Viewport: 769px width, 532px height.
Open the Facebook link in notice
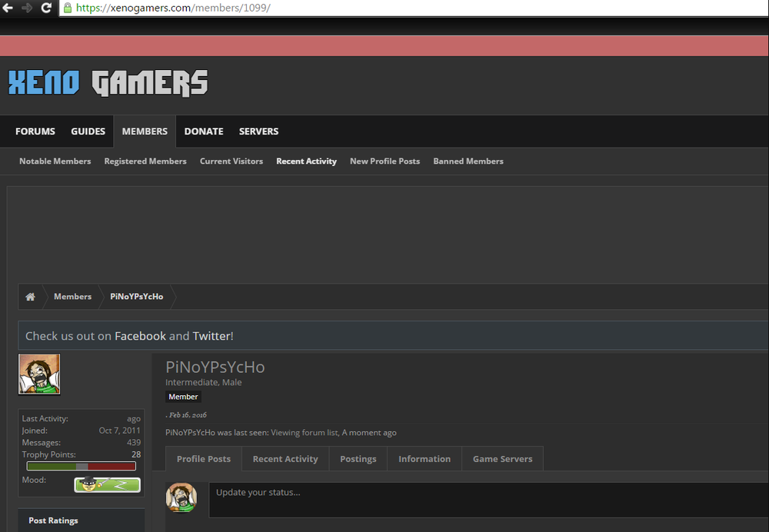click(140, 336)
